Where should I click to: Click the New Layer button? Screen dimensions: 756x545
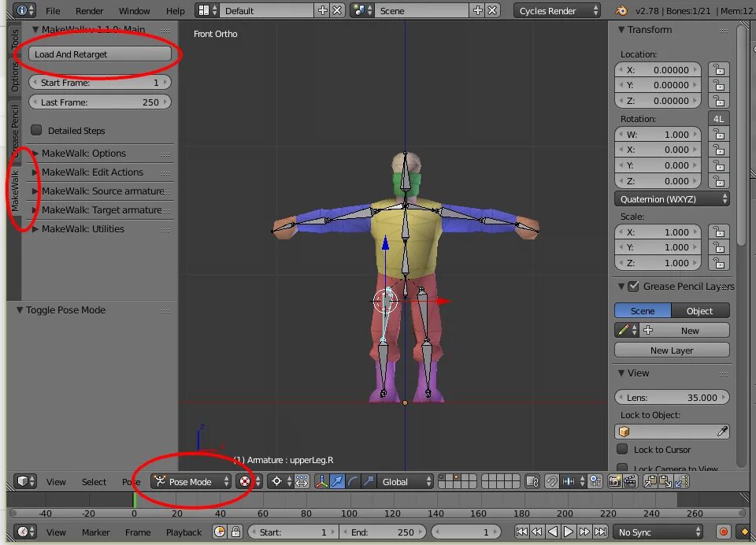pyautogui.click(x=672, y=350)
